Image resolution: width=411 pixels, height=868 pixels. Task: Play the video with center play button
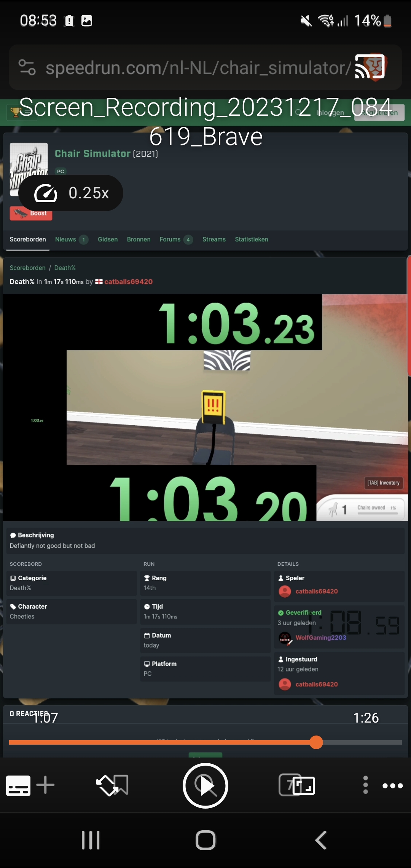[205, 786]
